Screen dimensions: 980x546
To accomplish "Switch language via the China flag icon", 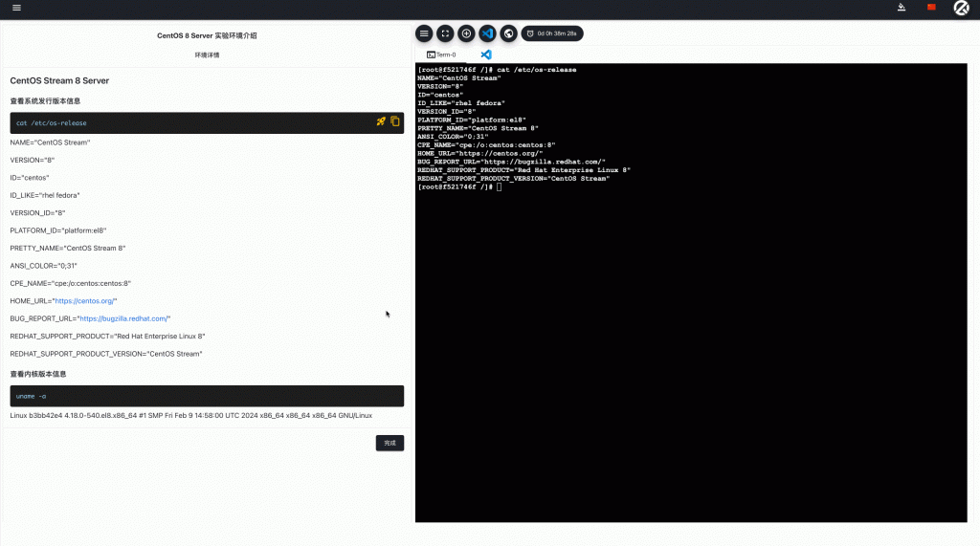I will (x=931, y=8).
